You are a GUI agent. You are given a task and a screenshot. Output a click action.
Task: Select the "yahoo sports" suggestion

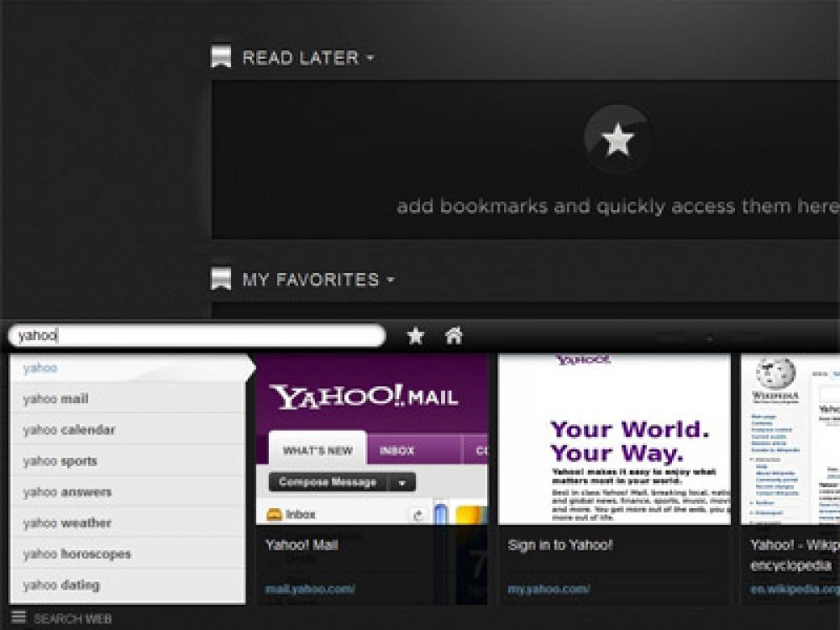click(x=128, y=460)
